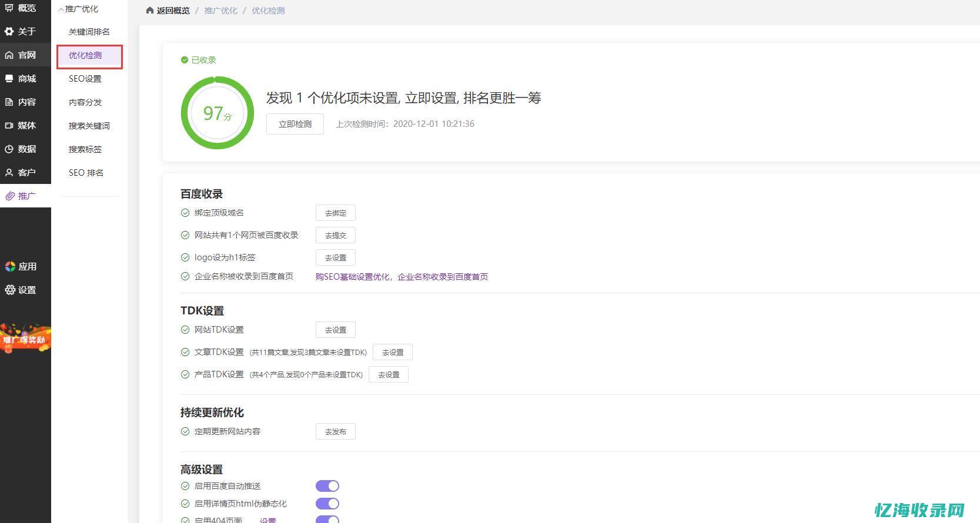Click the check icon beside 网站TDK设置
This screenshot has height=523, width=980.
[185, 330]
